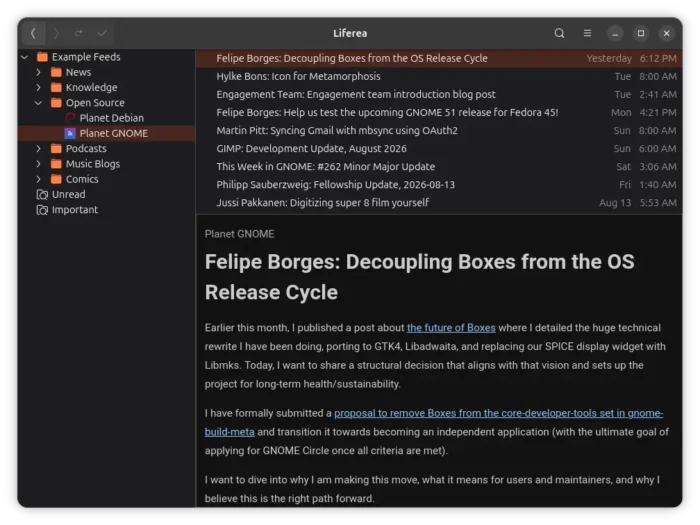
Task: Open 'Help us test the upcoming GNOME 51' item
Action: click(x=439, y=112)
